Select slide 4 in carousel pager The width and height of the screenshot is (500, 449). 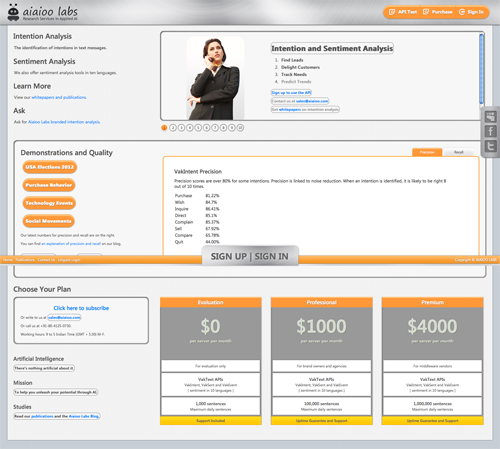coord(190,128)
